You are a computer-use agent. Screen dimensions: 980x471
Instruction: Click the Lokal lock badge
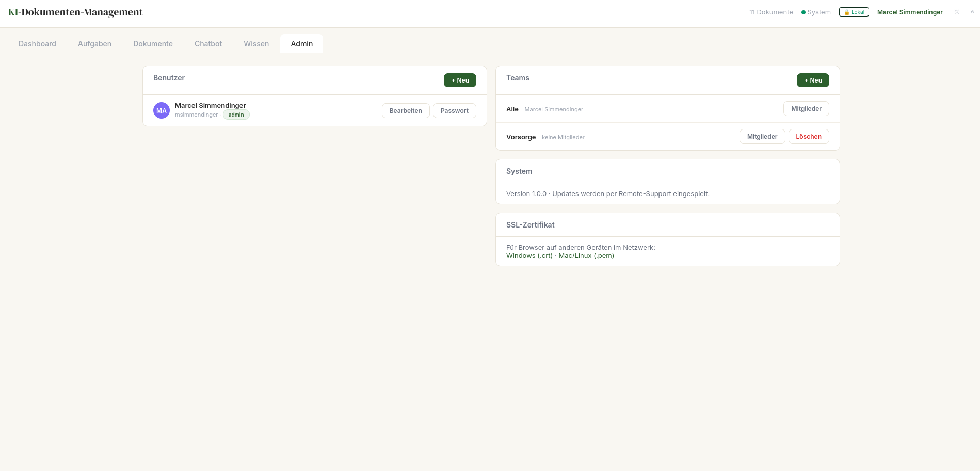pos(854,12)
